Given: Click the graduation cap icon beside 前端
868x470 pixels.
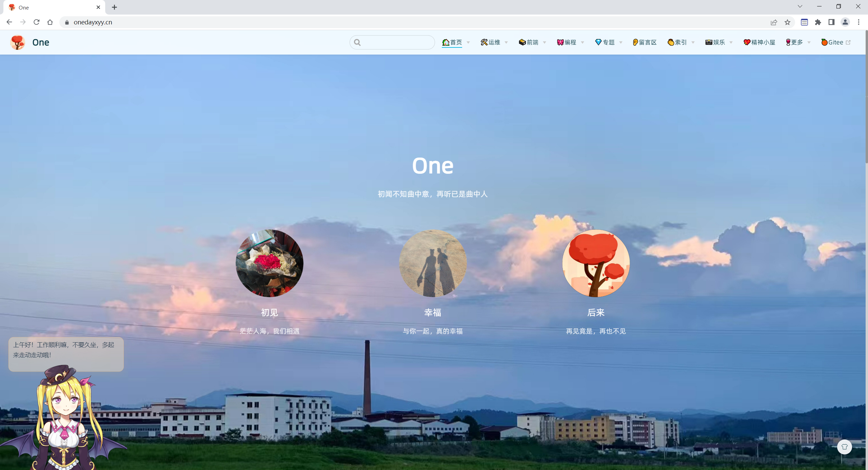Looking at the screenshot, I should (x=522, y=42).
